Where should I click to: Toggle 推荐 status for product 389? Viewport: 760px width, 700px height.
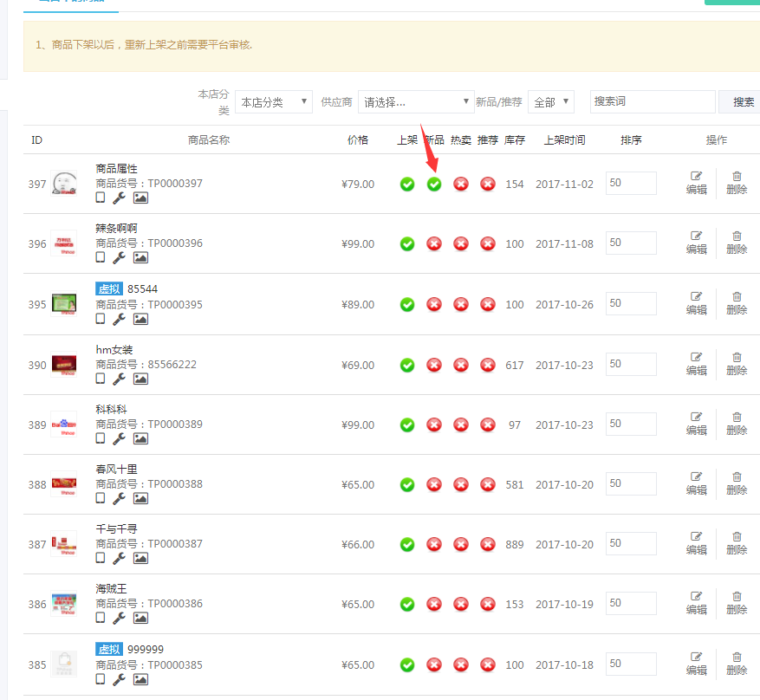tap(488, 425)
